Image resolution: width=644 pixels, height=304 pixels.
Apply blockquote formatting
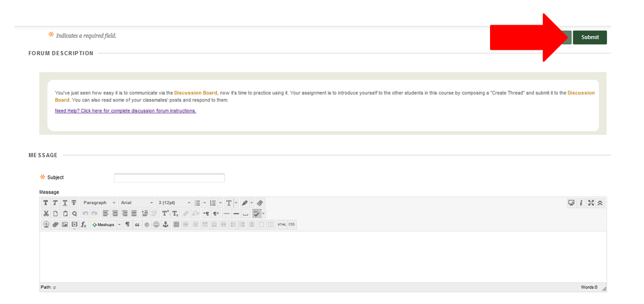137,224
